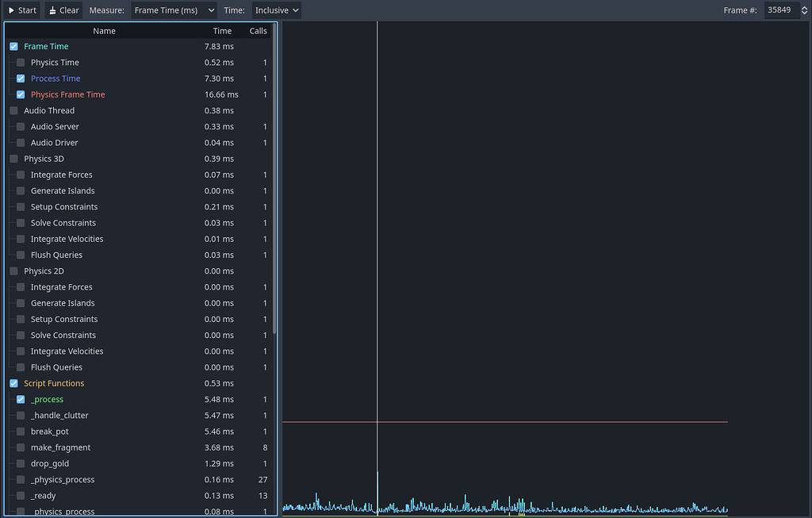Select the break_pot row label
The image size is (812, 518).
pos(50,432)
